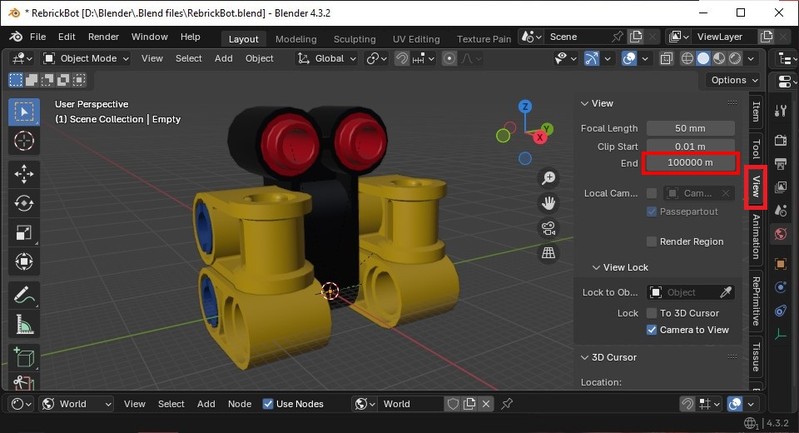Switch to the Sculpting workspace tab
Image resolution: width=799 pixels, height=433 pixels.
pos(354,39)
